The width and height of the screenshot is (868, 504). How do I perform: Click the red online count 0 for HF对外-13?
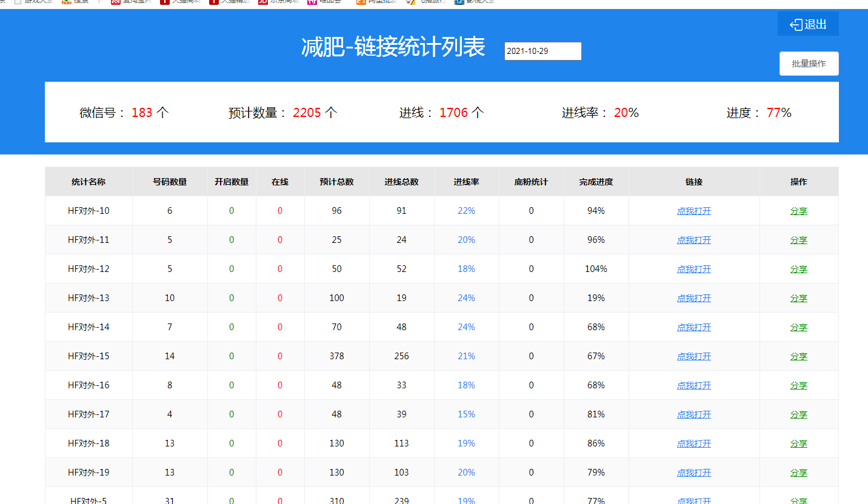tap(280, 298)
